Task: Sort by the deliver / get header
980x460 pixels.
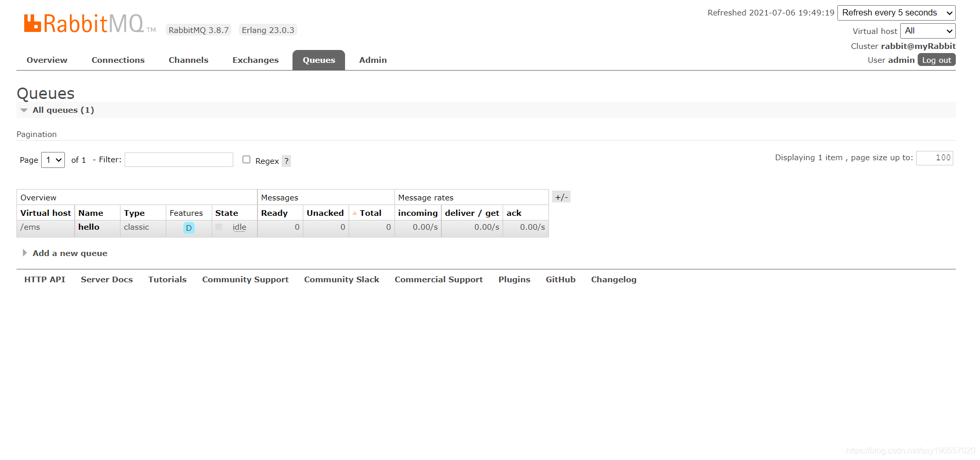Action: pos(472,213)
